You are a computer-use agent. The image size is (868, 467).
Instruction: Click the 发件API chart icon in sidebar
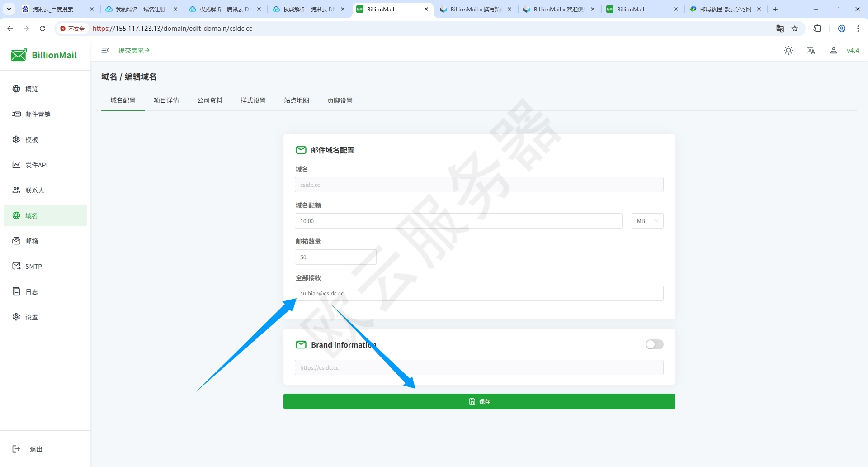[x=16, y=165]
